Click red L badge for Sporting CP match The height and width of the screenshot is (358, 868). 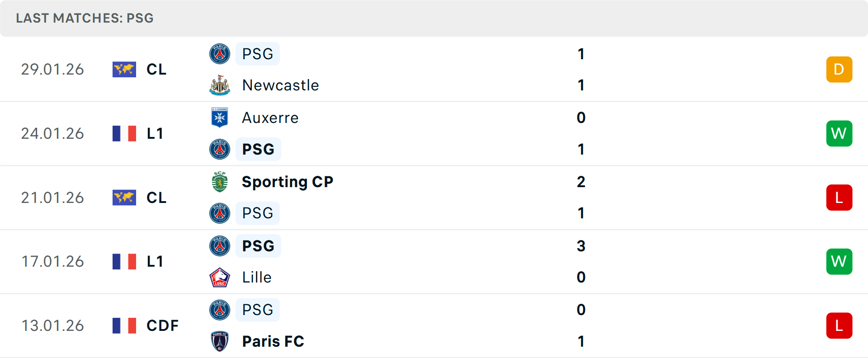click(x=839, y=198)
